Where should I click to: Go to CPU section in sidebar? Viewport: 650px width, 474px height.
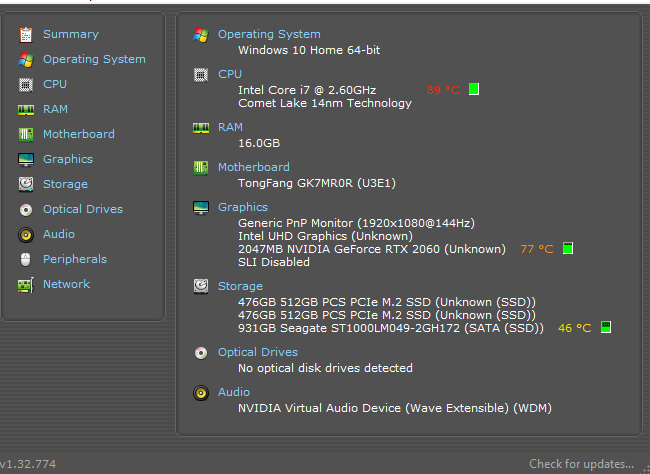click(55, 84)
